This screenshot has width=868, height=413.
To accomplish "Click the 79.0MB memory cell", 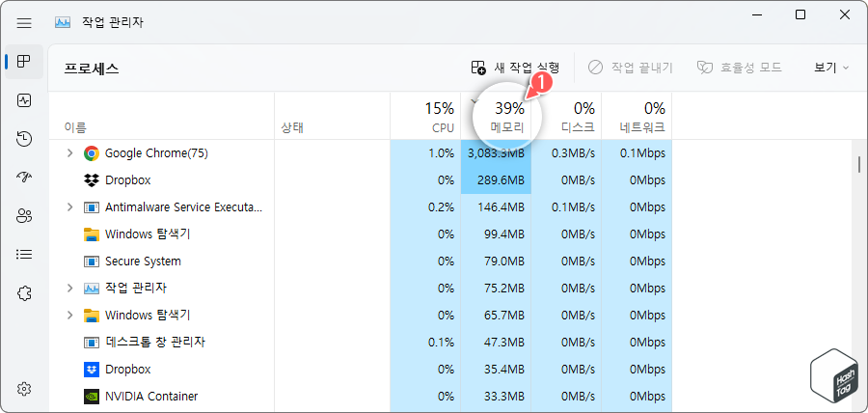I will point(496,262).
